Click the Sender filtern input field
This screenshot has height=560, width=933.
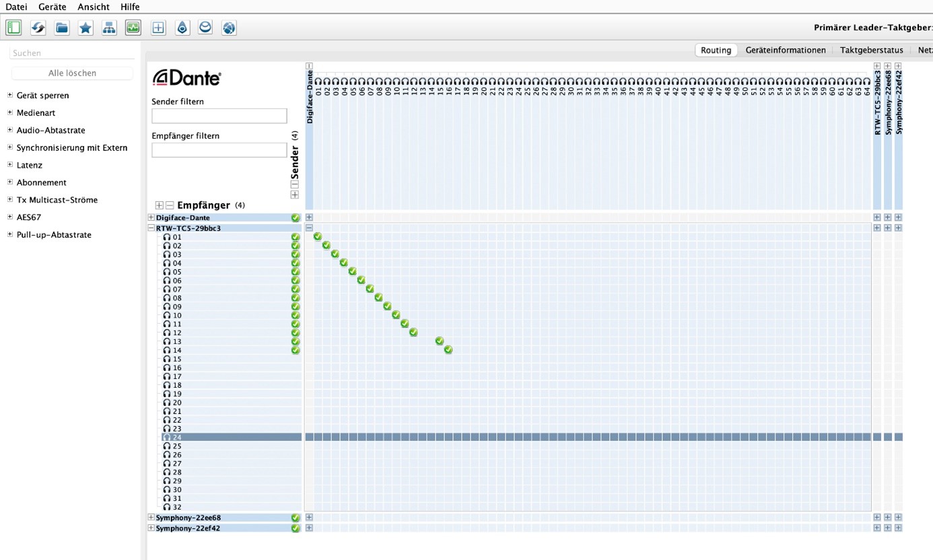(219, 116)
